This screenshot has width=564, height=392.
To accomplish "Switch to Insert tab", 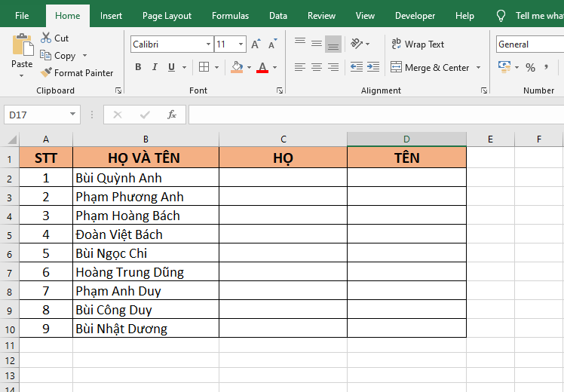I will tap(111, 16).
